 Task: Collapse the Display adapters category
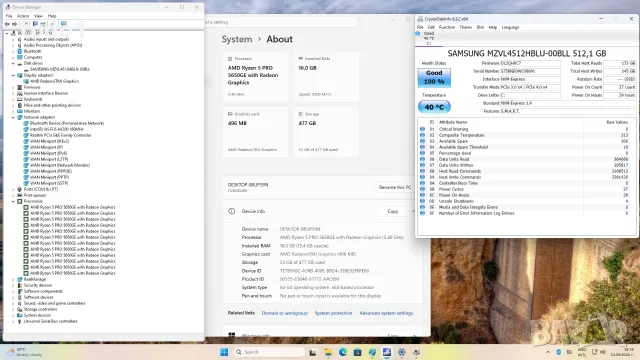(x=13, y=76)
